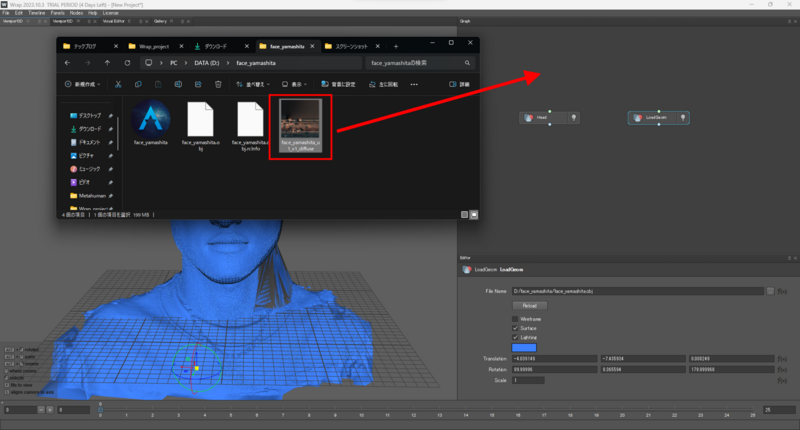The width and height of the screenshot is (800, 430).
Task: Click the f(x) expression icon for Scale
Action: point(782,381)
